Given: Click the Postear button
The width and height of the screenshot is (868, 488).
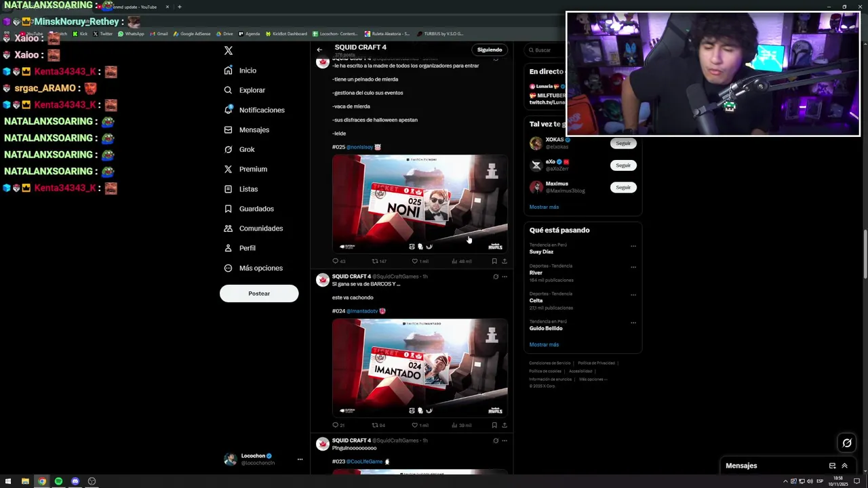Looking at the screenshot, I should tap(259, 293).
